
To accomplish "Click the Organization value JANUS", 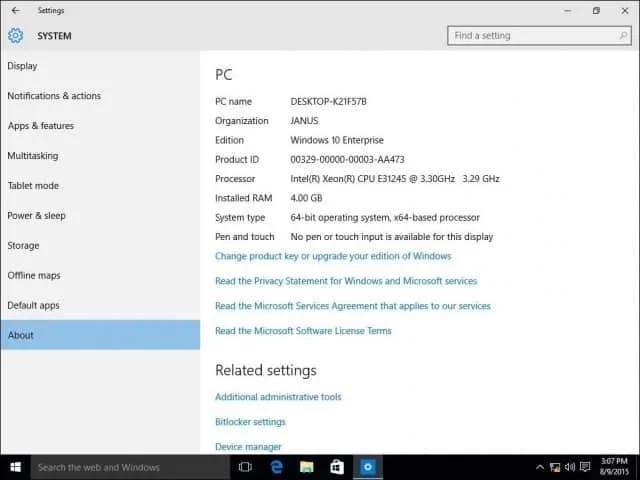I will click(304, 121).
